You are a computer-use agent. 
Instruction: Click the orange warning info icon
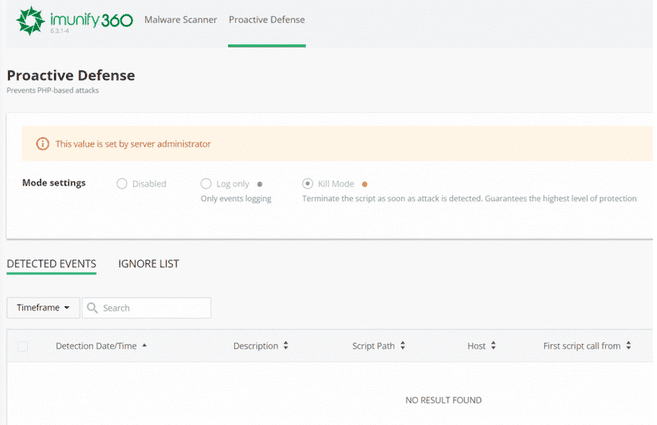click(42, 144)
